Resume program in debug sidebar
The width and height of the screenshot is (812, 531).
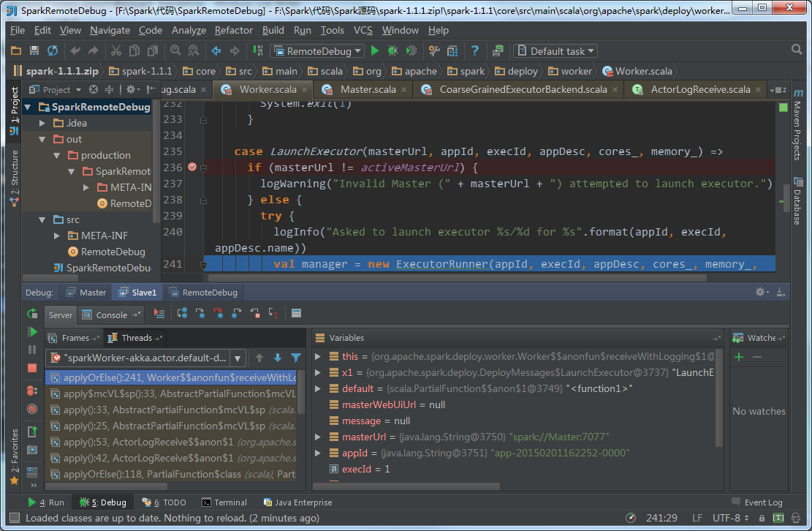pyautogui.click(x=32, y=331)
